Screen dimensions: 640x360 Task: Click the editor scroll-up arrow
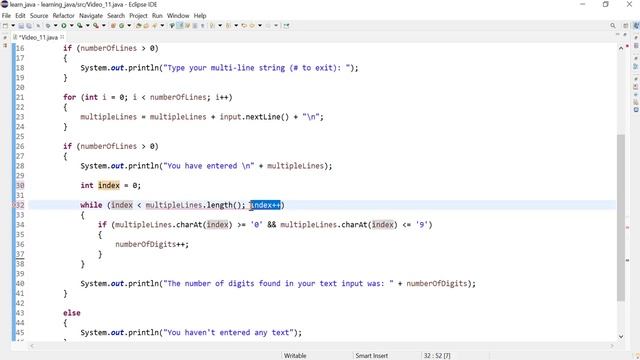[x=621, y=48]
